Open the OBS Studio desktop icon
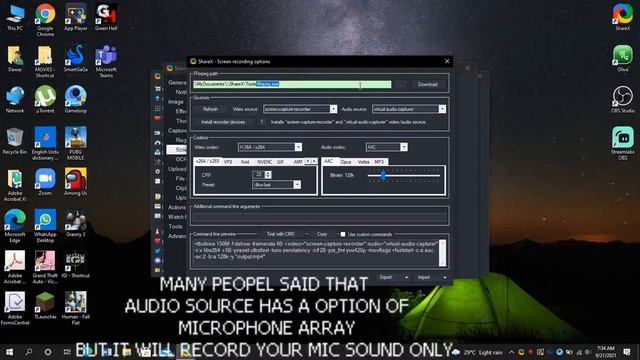Viewport: 640px width, 360px height. 622,99
